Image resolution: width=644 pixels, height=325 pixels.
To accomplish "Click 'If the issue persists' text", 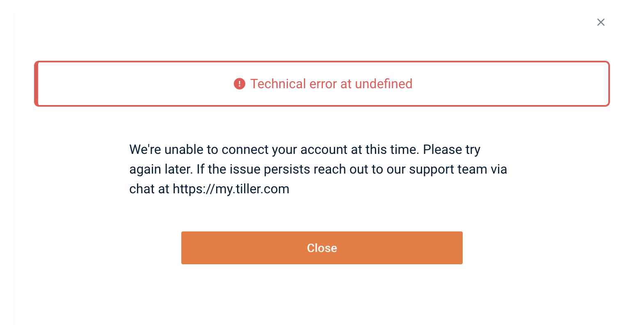I will click(x=253, y=169).
